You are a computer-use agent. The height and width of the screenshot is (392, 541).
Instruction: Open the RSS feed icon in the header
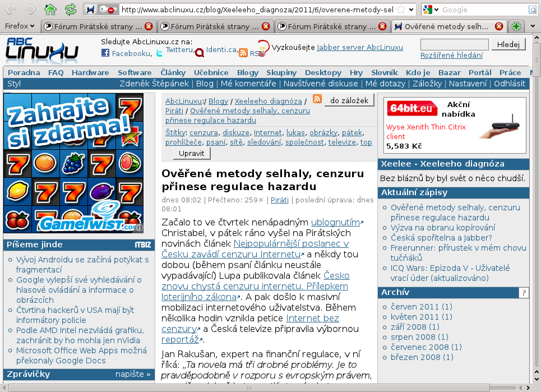pyautogui.click(x=243, y=53)
